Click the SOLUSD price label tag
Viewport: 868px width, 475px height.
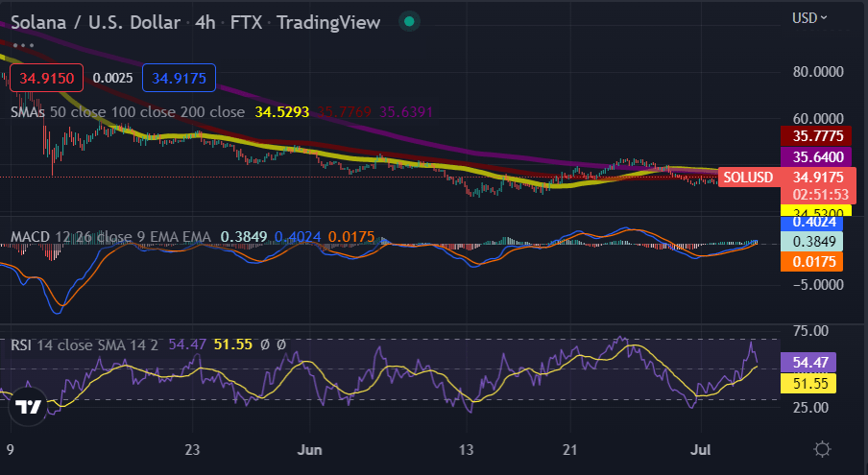tap(748, 178)
